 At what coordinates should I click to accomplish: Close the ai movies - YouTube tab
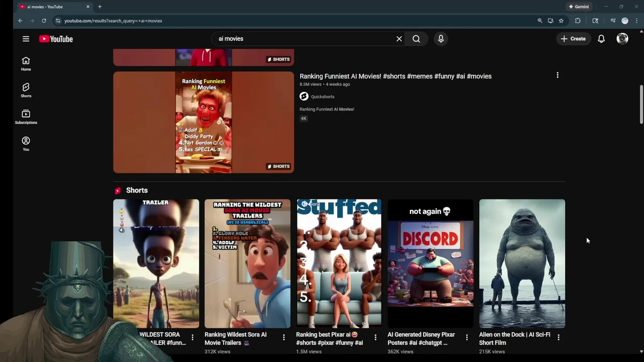[88, 7]
